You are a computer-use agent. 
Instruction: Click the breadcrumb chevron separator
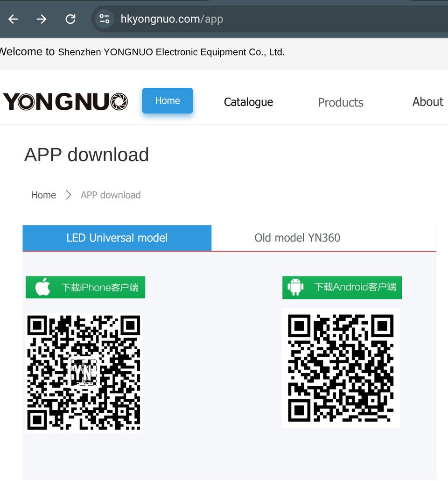[x=69, y=195]
